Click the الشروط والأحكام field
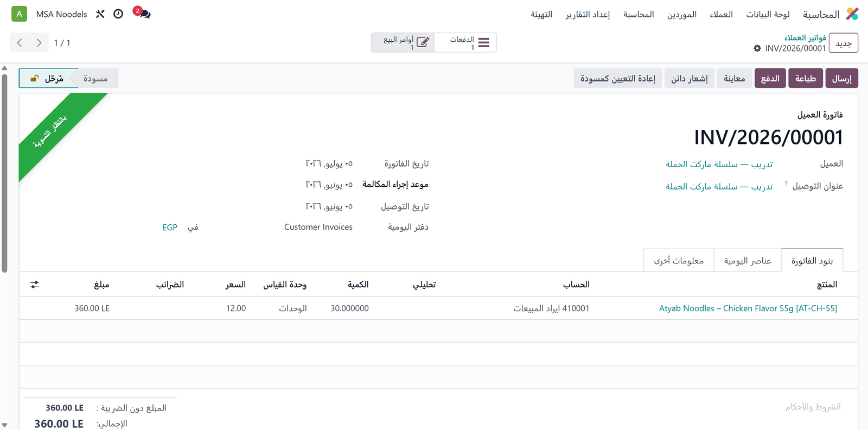 coord(813,407)
